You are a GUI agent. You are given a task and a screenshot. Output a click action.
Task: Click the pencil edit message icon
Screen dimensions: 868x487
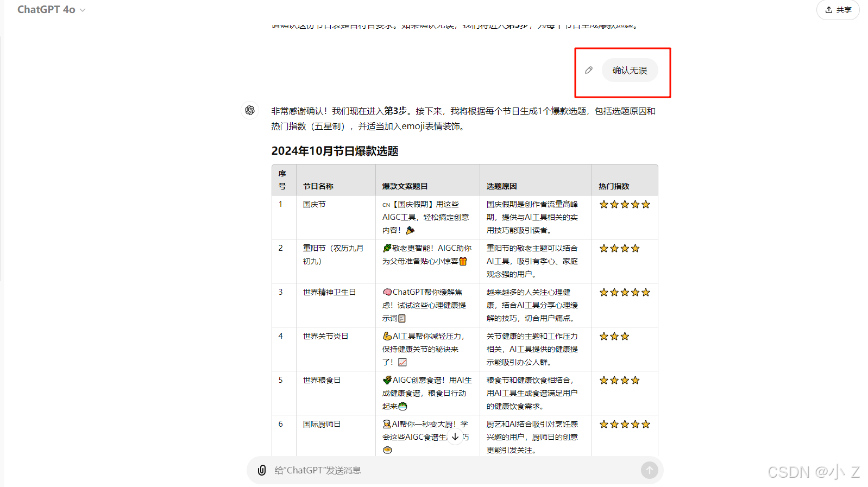coord(589,70)
